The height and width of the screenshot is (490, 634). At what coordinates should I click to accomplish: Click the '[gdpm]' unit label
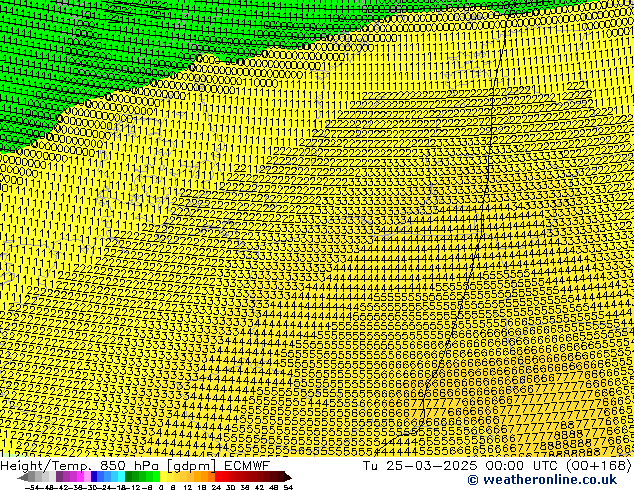(191, 466)
